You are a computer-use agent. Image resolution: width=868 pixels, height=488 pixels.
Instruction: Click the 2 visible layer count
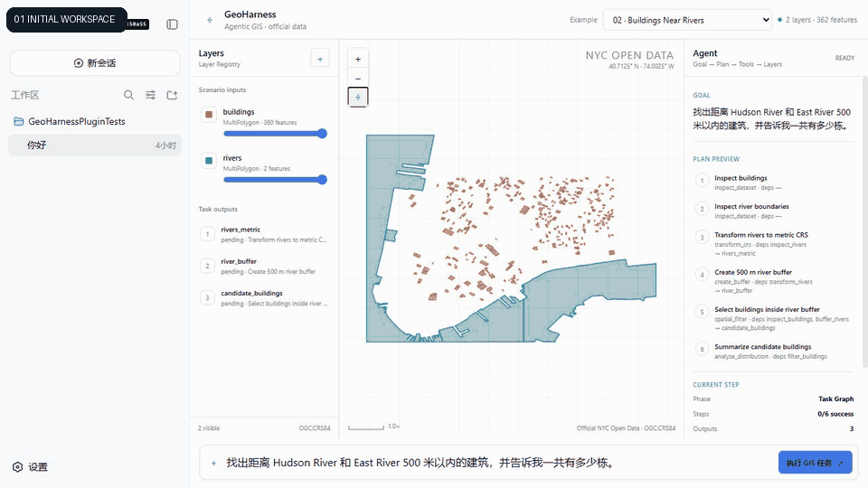(209, 428)
